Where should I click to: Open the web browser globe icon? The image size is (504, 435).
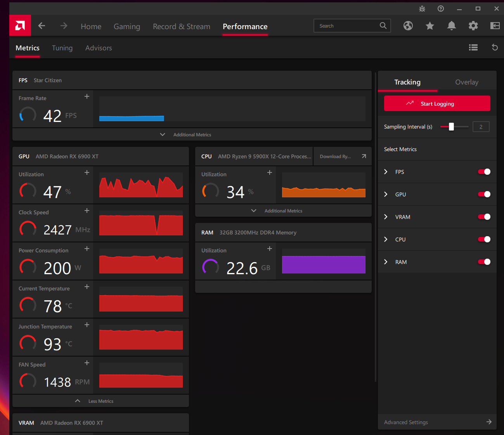(x=408, y=26)
